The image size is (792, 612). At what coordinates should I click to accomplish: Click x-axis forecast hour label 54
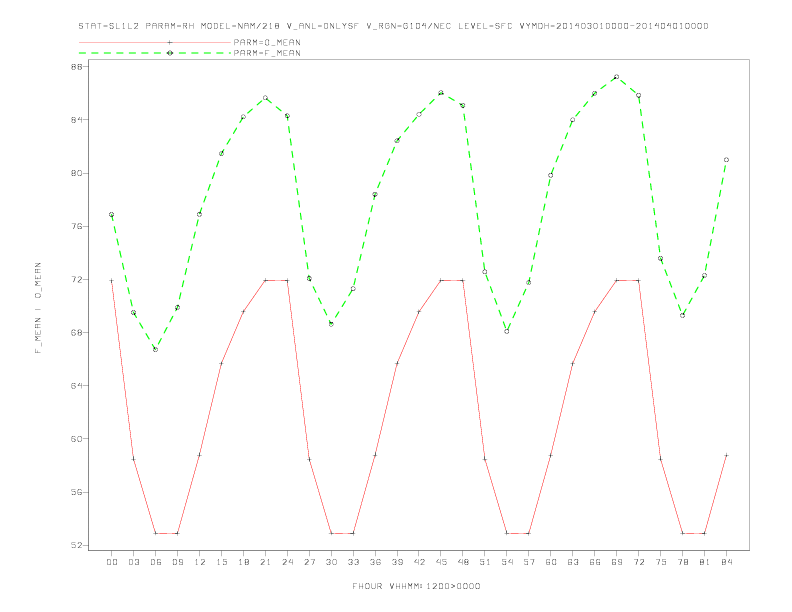click(507, 562)
